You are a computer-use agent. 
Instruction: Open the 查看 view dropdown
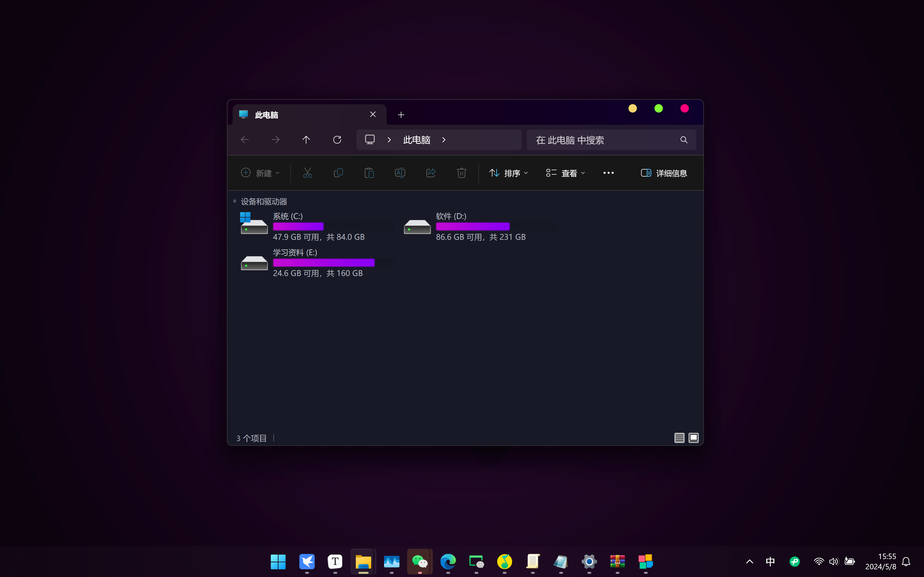click(566, 173)
